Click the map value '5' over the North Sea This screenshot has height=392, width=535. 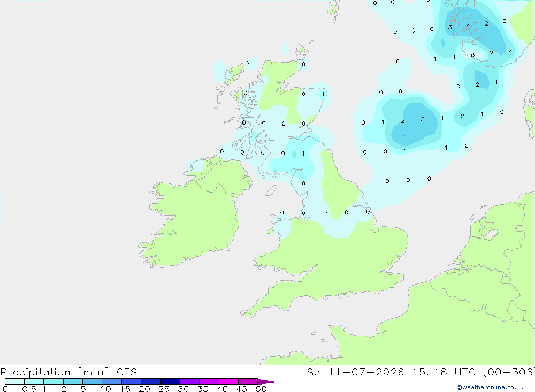tap(423, 119)
